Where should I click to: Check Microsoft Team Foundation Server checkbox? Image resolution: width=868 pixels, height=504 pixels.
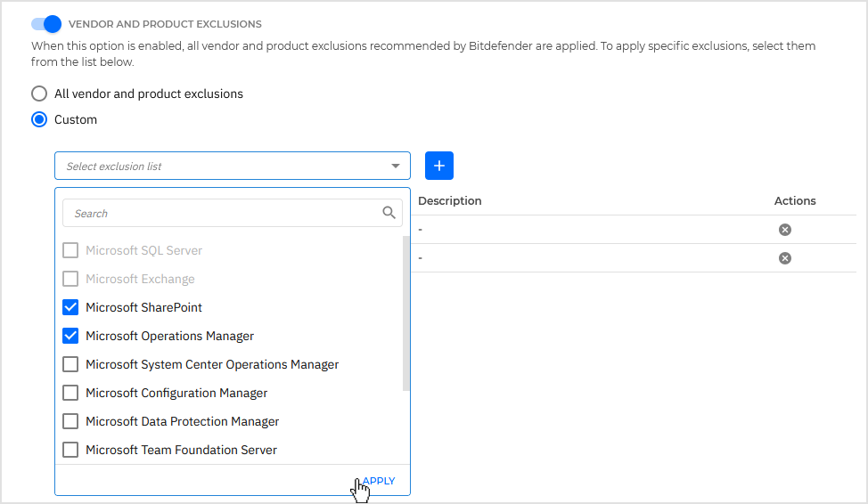70,450
